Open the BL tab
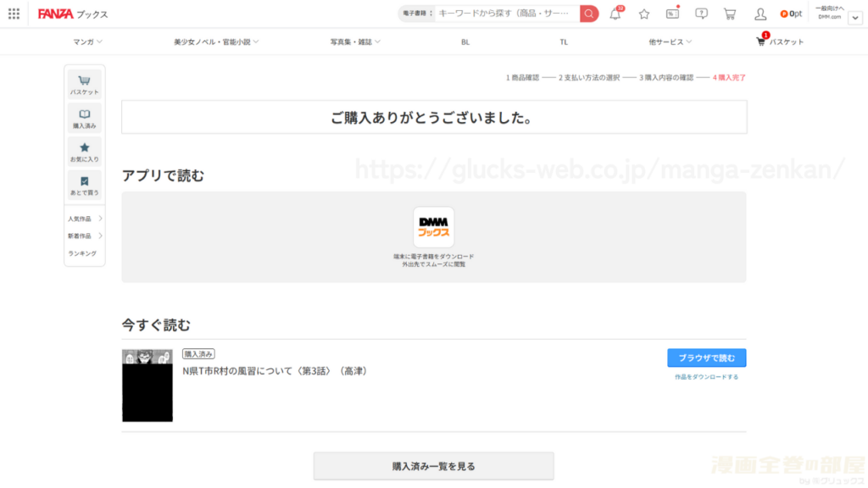The width and height of the screenshot is (868, 488). click(x=465, y=42)
